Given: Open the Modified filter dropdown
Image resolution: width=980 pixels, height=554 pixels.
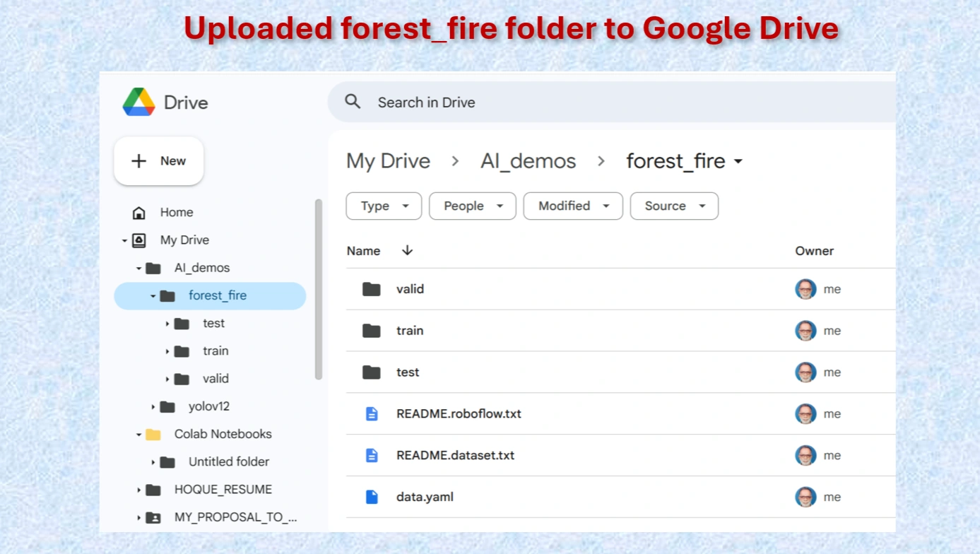Looking at the screenshot, I should (573, 206).
